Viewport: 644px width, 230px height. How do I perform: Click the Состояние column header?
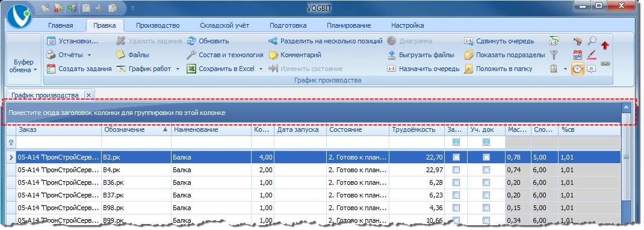point(358,130)
